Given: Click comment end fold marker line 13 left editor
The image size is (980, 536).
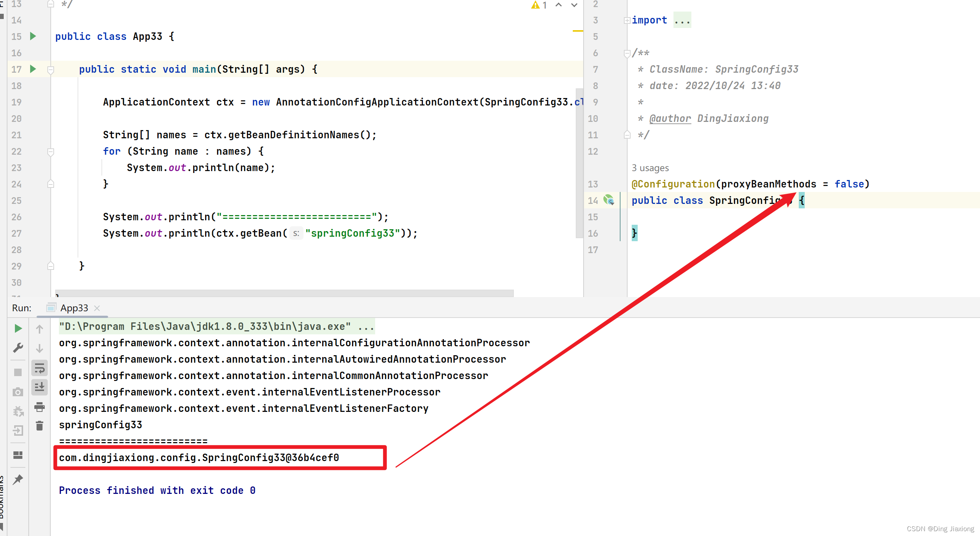Looking at the screenshot, I should 51,4.
